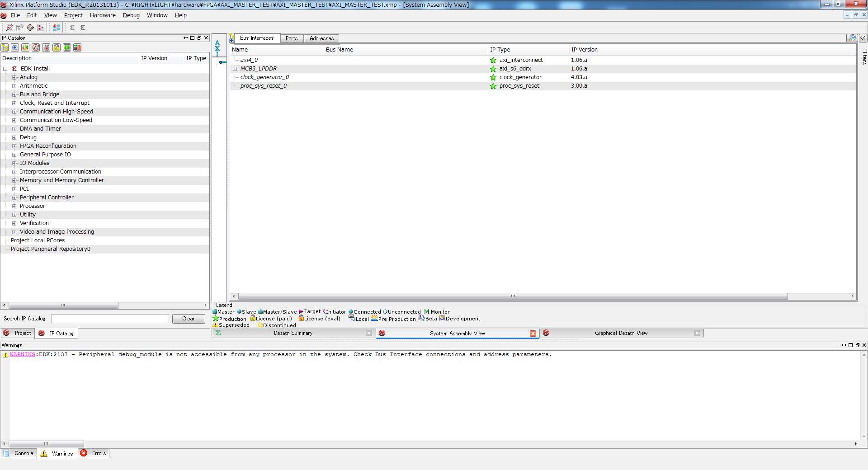The image size is (868, 470).
Task: Click the Clear search button
Action: click(189, 319)
